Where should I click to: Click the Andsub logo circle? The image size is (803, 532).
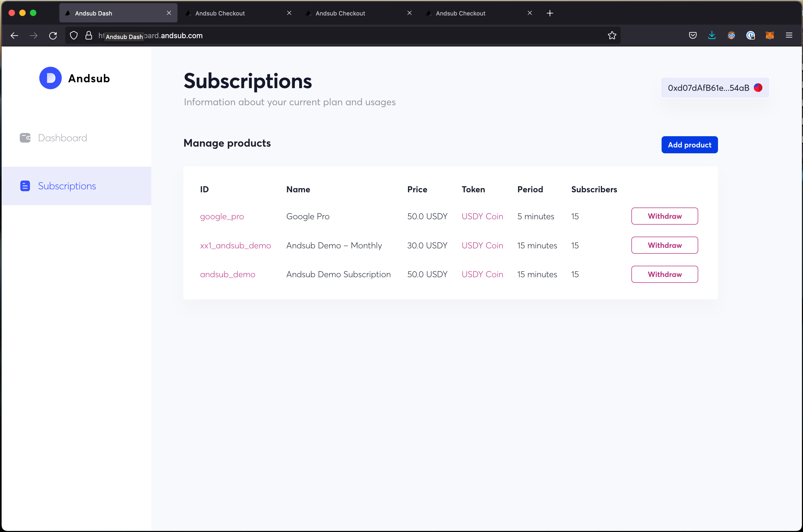(50, 78)
